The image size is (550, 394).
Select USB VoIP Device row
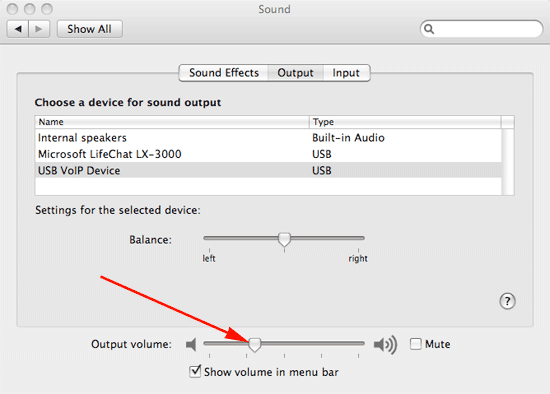268,171
